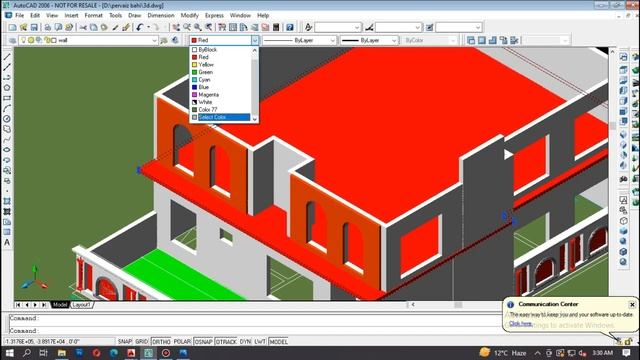Pick Yellow color swatch in list
640x360 pixels.
[195, 65]
